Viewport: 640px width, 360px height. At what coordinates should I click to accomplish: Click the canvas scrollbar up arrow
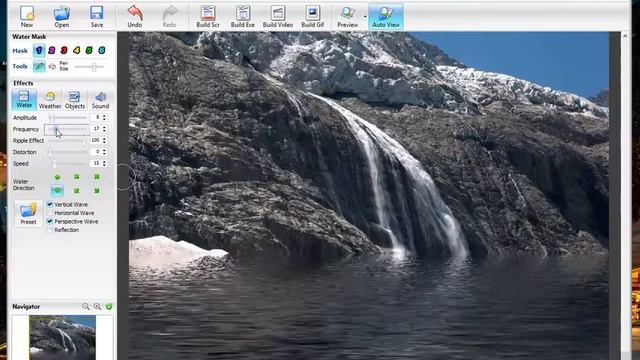[624, 37]
